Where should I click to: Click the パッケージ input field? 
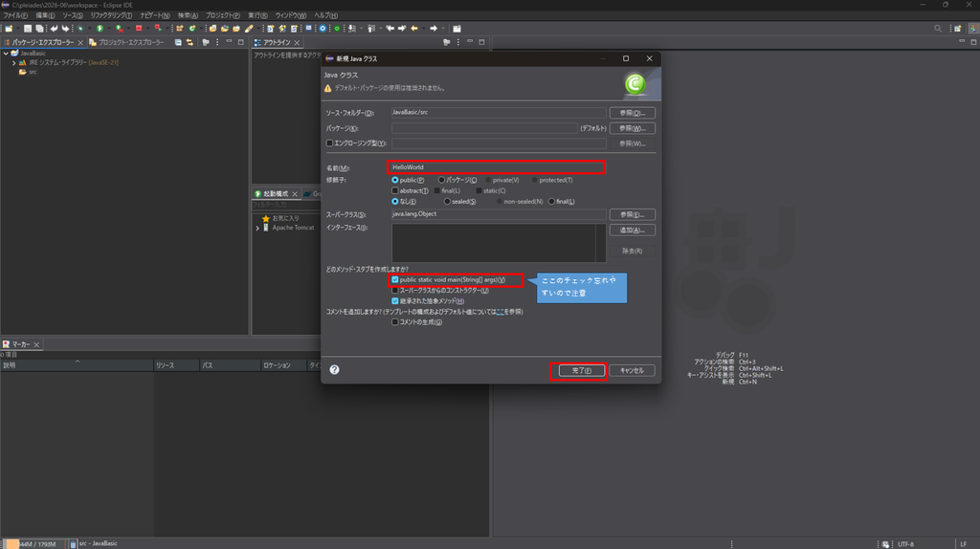click(484, 128)
